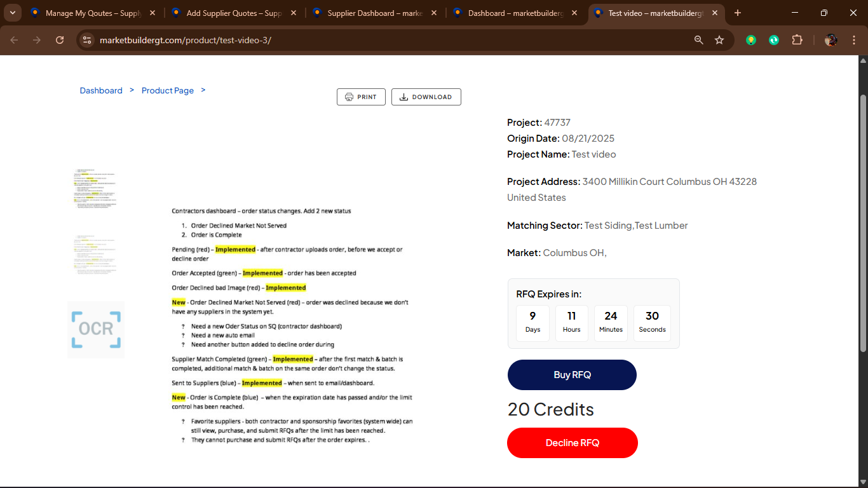Screen dimensions: 868x488
Task: Open the Extensions puzzle piece icon
Action: [x=797, y=40]
